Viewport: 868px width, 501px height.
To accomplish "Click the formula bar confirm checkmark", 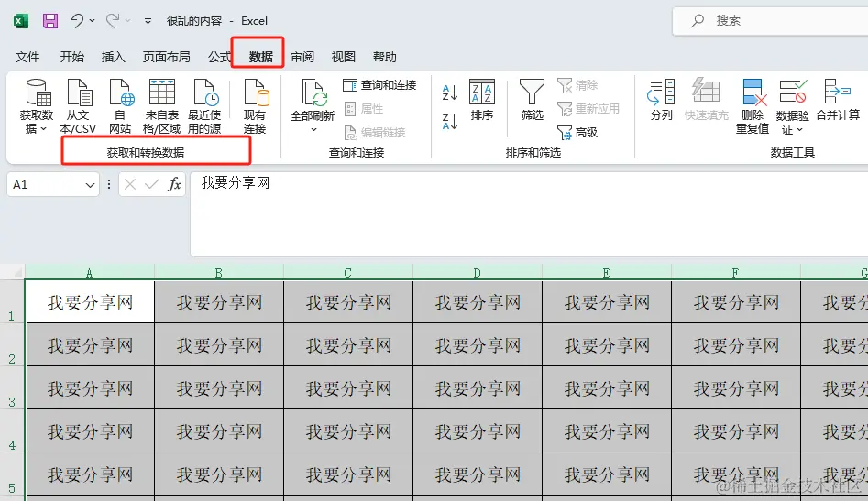I will 151,184.
